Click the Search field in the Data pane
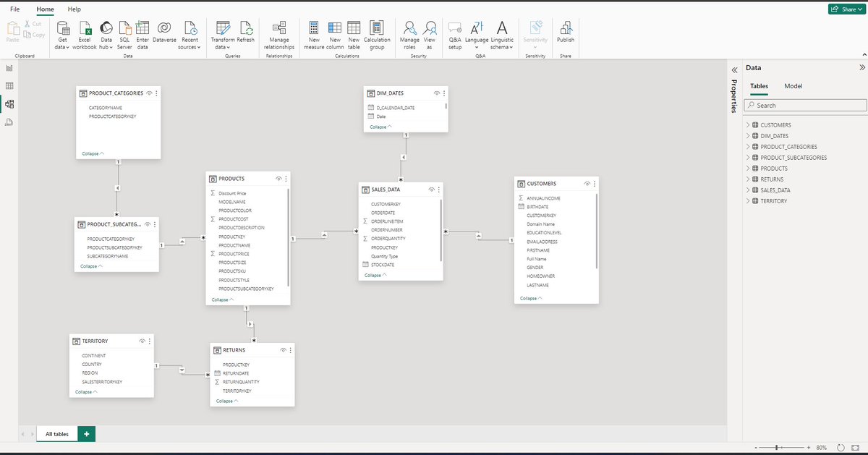Image resolution: width=868 pixels, height=455 pixels. tap(805, 104)
